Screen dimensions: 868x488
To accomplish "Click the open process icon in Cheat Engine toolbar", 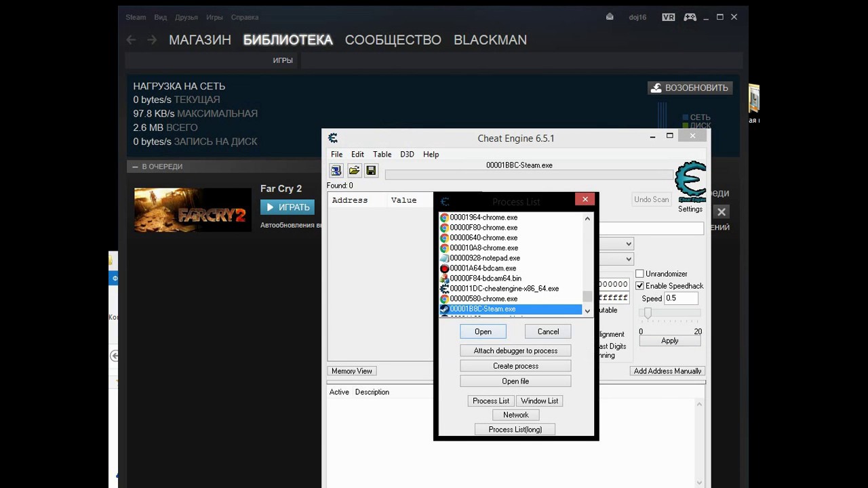I will pyautogui.click(x=336, y=171).
